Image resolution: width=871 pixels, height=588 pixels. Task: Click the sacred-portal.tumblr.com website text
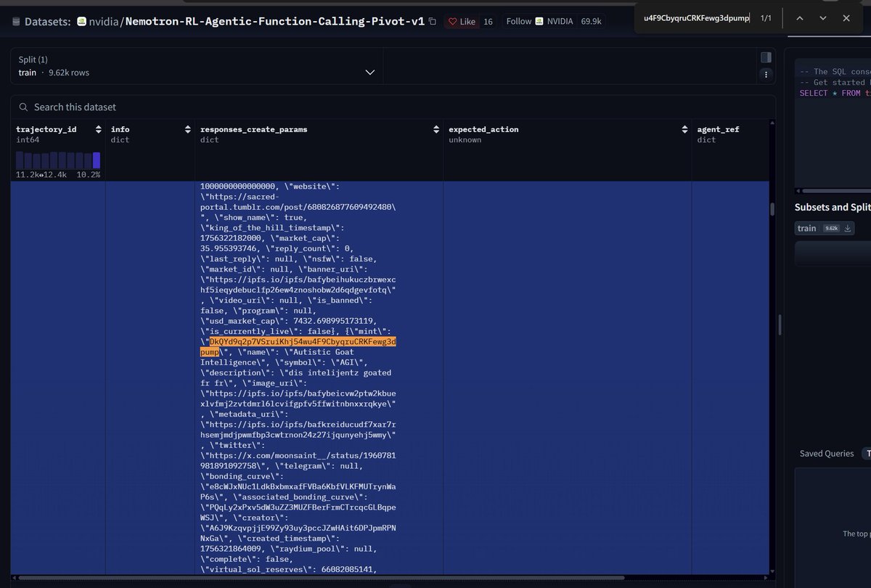click(297, 202)
